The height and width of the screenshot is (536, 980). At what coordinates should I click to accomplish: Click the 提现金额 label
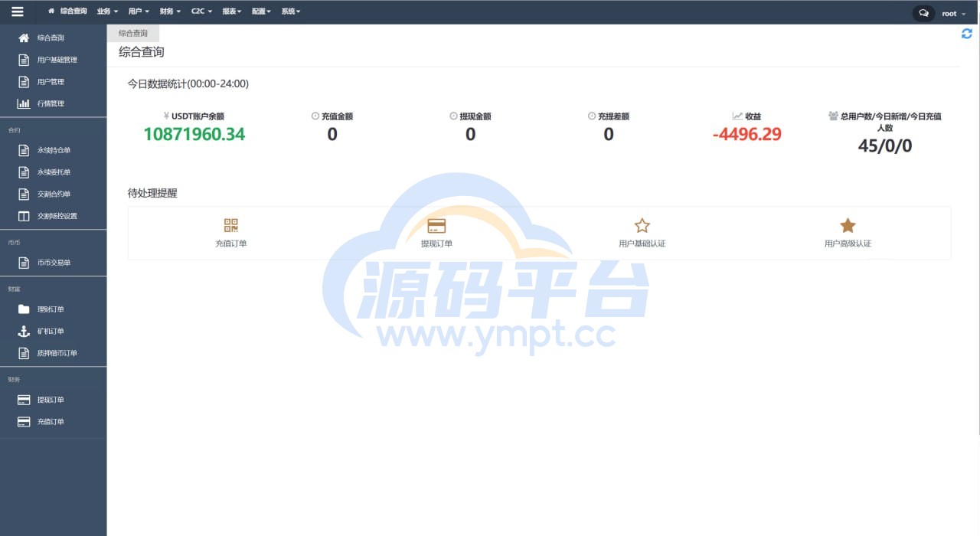coord(475,116)
